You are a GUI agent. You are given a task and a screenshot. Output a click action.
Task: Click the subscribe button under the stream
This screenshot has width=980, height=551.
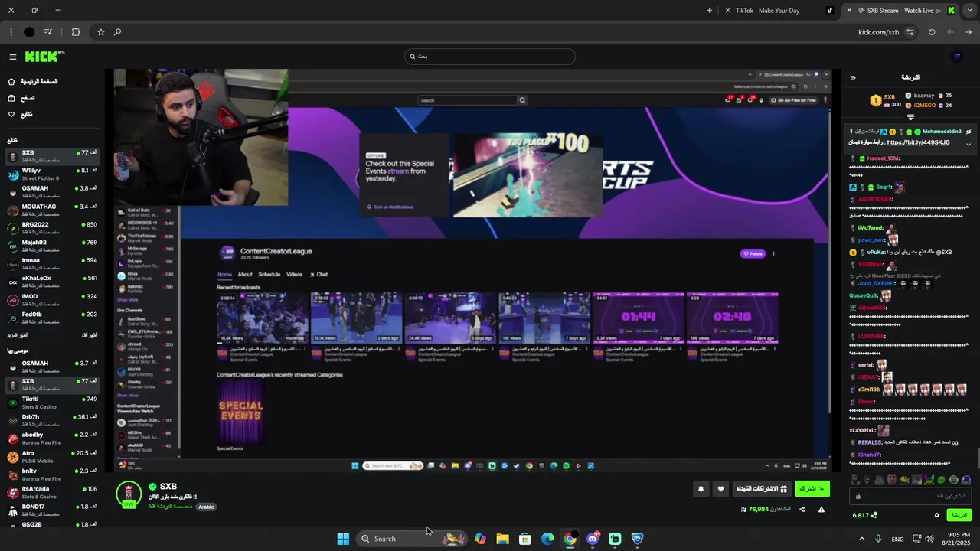(812, 489)
